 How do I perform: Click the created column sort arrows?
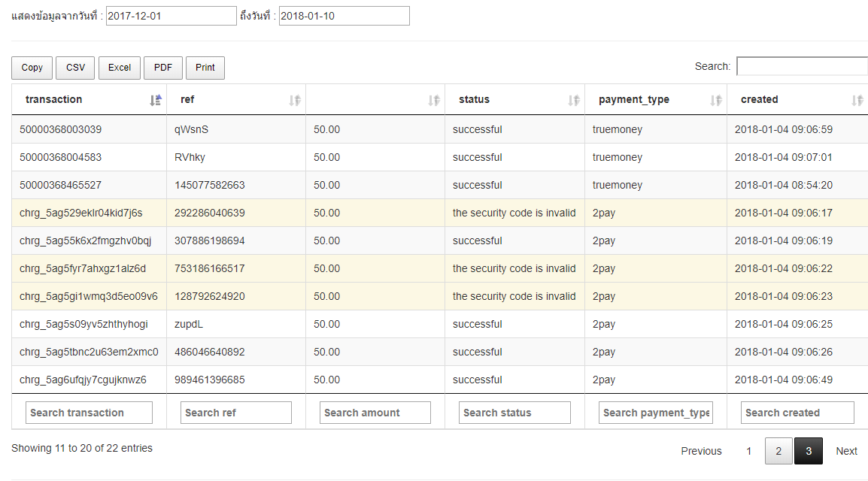857,100
